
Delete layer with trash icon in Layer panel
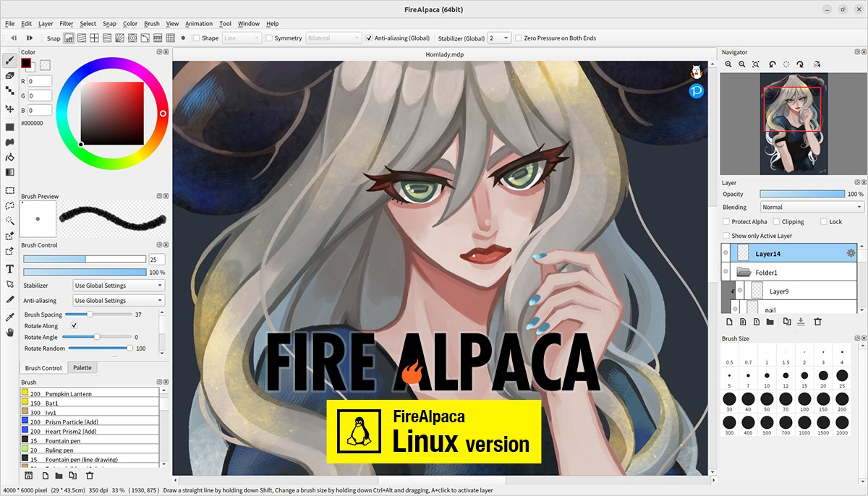(817, 322)
